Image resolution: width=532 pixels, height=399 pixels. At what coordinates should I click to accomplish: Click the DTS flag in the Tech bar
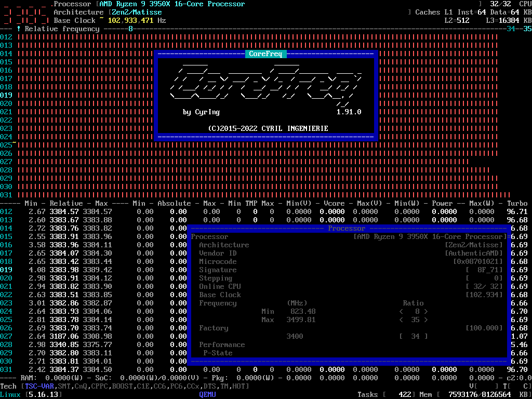pos(210,387)
